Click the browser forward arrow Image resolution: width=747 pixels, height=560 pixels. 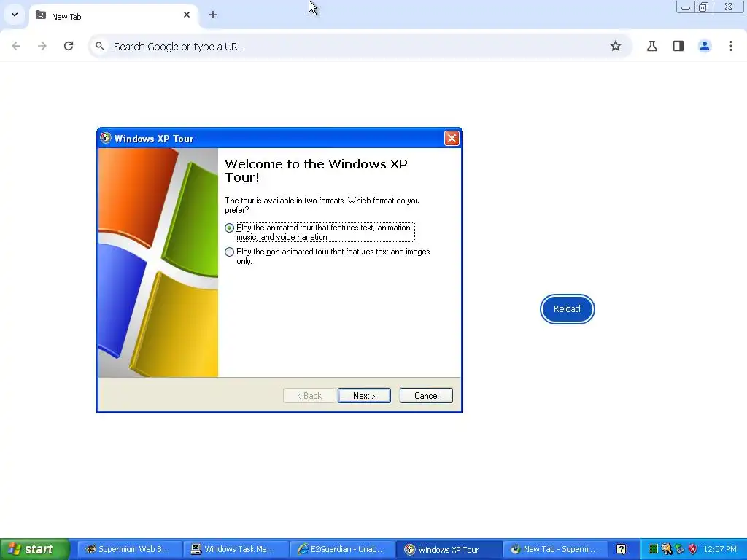[42, 46]
